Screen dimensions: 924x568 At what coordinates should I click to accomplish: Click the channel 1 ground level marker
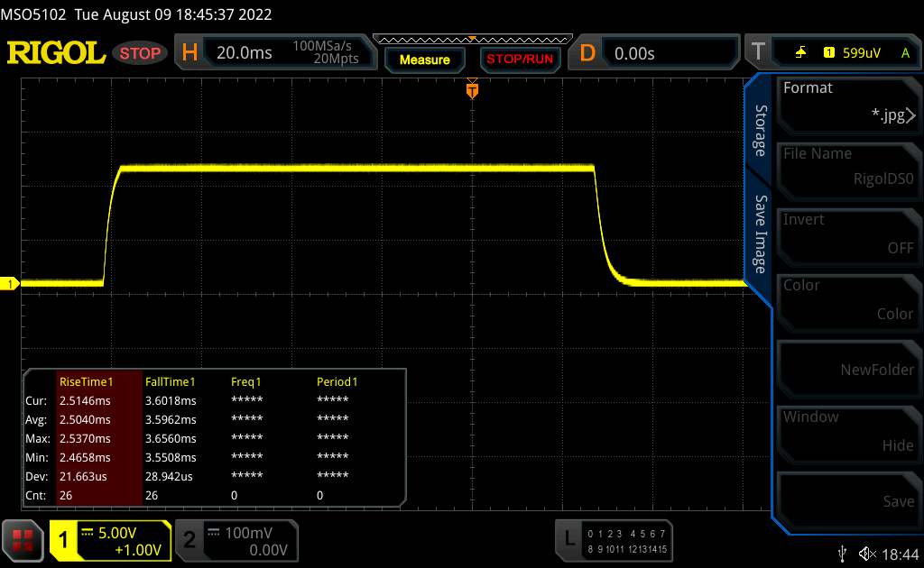coord(11,285)
